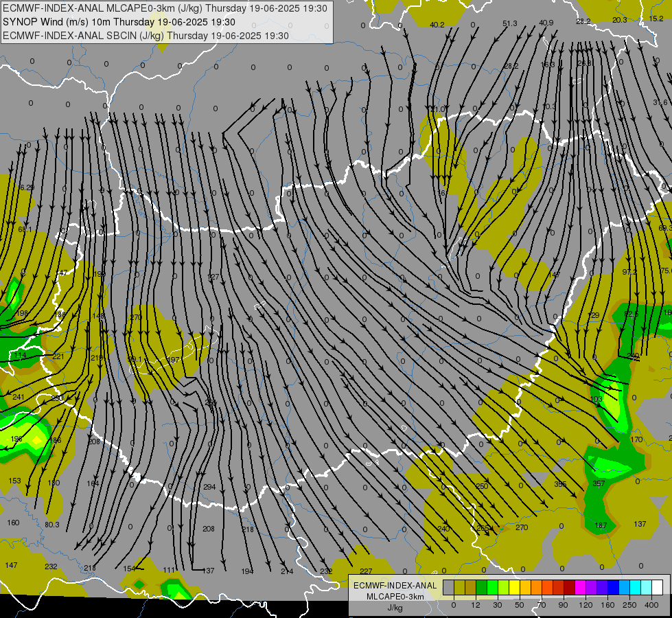
Task: Click the map value 40.2
Action: [437, 25]
